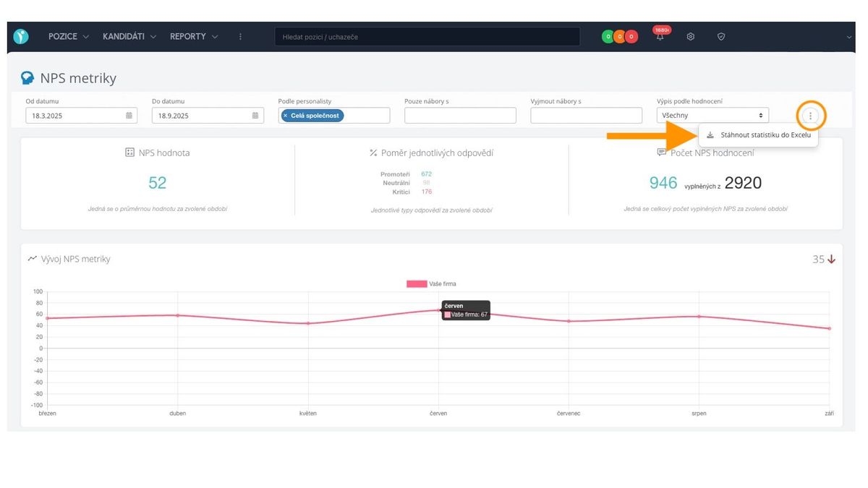The width and height of the screenshot is (868, 488).
Task: Click the three-dot options icon beside Všechny
Action: tap(811, 116)
